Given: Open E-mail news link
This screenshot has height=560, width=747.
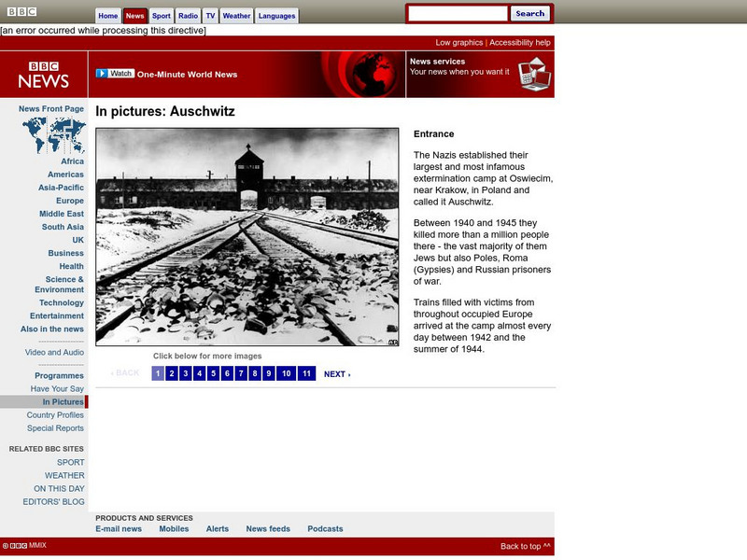Looking at the screenshot, I should click(119, 528).
